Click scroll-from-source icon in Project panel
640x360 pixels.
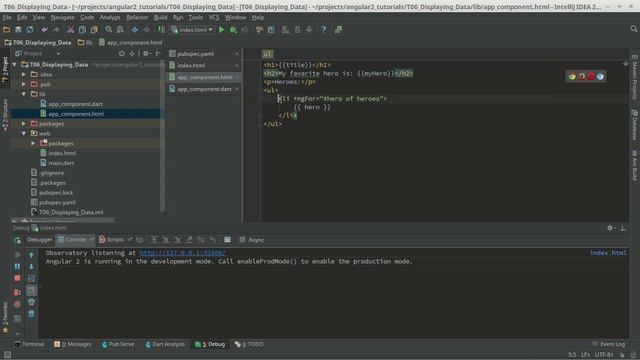[x=122, y=54]
